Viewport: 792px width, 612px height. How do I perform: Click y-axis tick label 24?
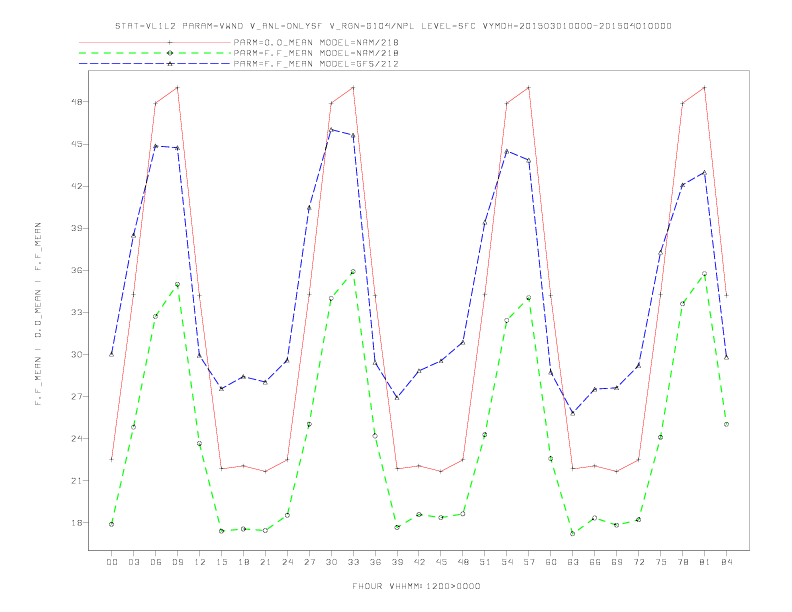(x=79, y=438)
